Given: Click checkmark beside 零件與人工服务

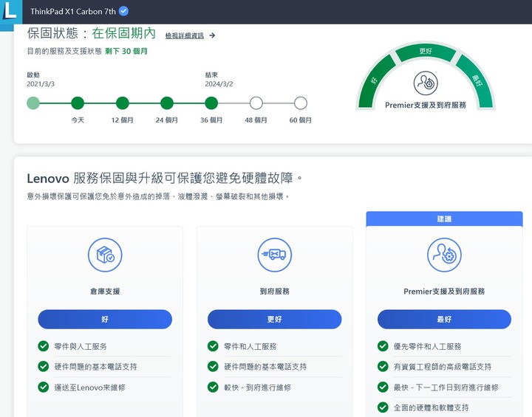Looking at the screenshot, I should pos(44,346).
